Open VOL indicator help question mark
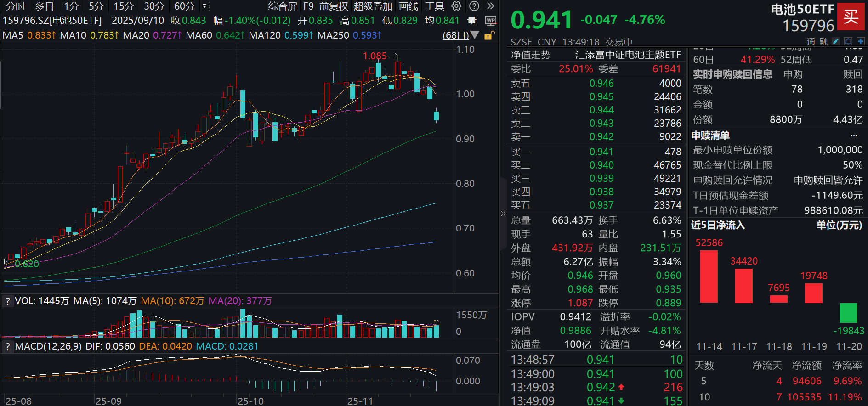 (x=7, y=301)
